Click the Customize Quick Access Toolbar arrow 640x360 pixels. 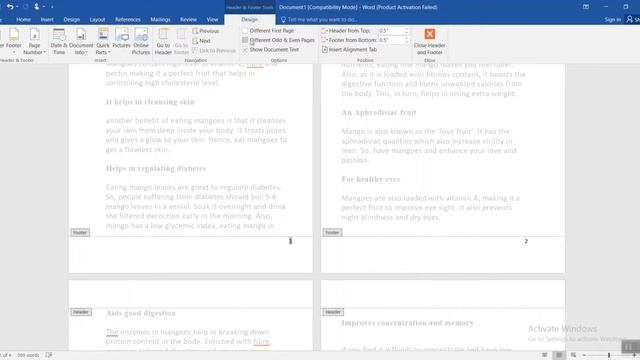tap(52, 7)
